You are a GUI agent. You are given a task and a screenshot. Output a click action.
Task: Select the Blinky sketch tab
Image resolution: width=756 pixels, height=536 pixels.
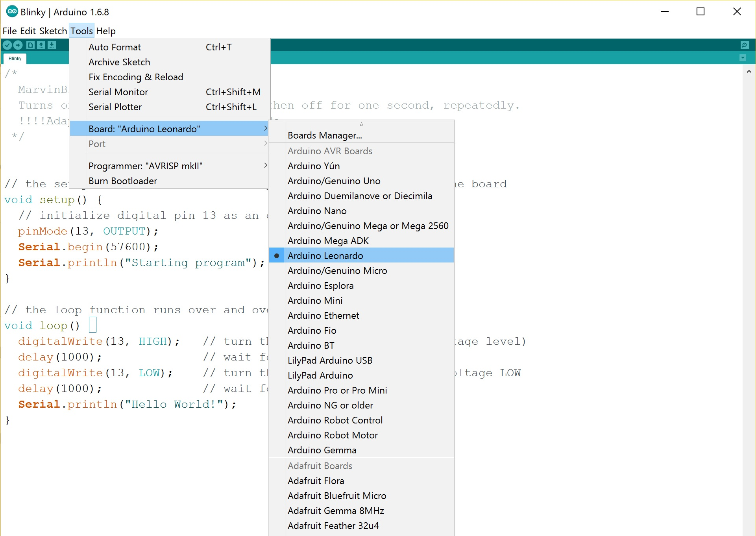(x=15, y=59)
